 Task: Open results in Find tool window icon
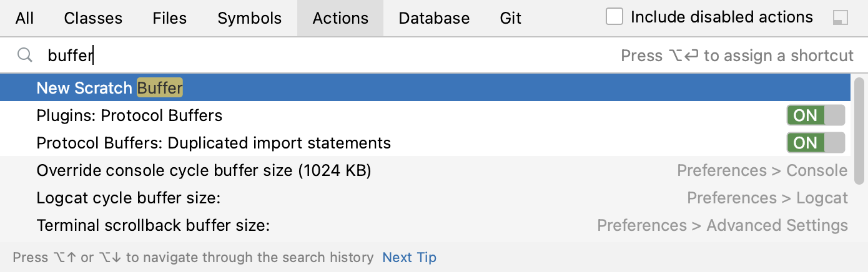click(840, 18)
